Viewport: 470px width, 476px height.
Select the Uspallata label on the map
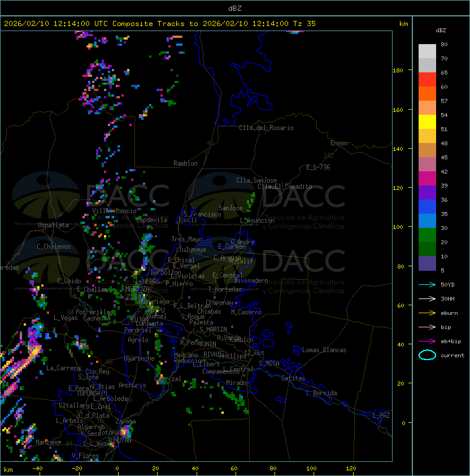coord(53,225)
